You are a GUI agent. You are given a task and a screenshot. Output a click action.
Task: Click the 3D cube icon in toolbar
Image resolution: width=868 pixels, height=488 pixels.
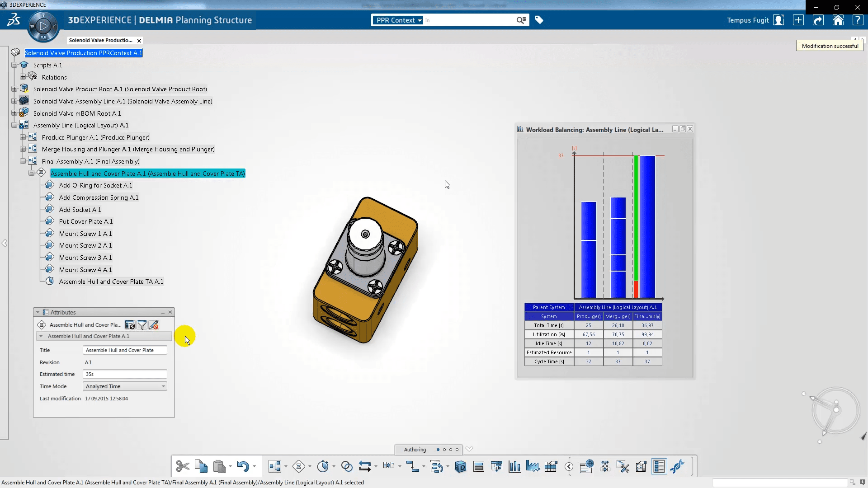pos(460,466)
